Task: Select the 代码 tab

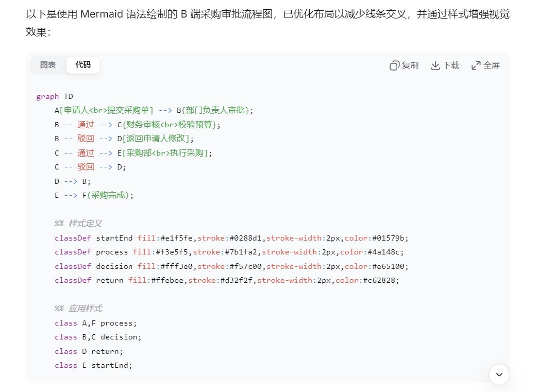Action: tap(83, 65)
